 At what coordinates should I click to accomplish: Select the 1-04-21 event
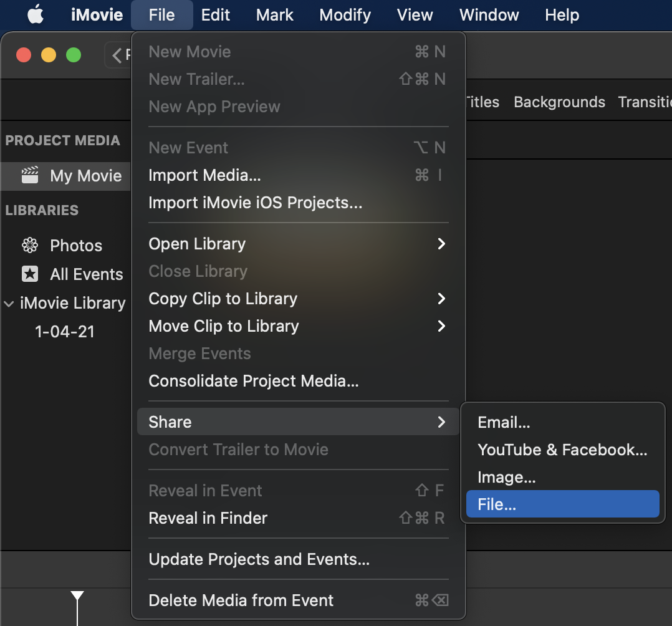point(65,332)
